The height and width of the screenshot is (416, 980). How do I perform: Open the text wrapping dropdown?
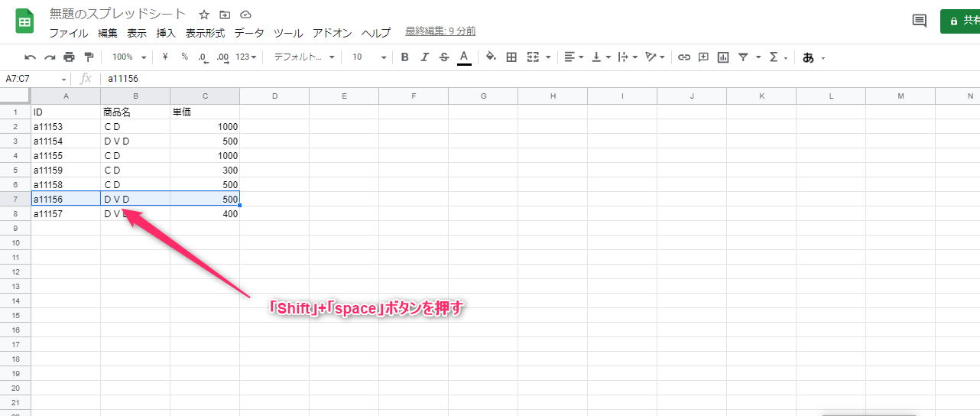coord(628,57)
